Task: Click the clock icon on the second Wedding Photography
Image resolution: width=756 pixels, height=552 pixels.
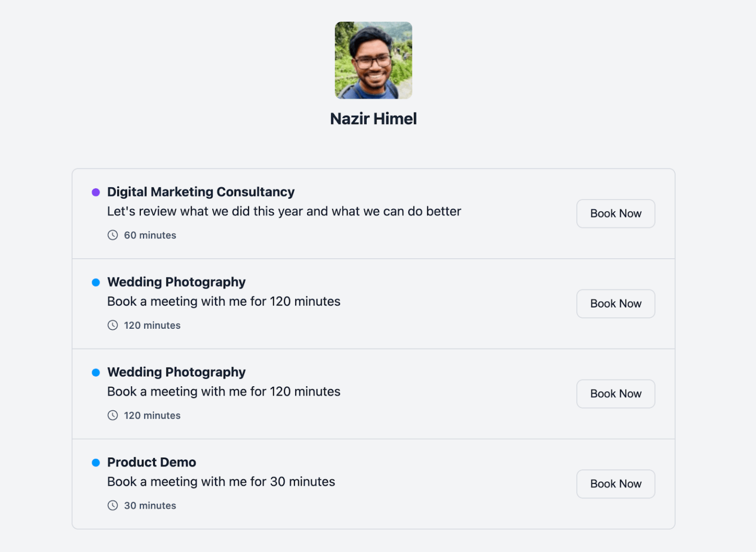Action: (113, 415)
